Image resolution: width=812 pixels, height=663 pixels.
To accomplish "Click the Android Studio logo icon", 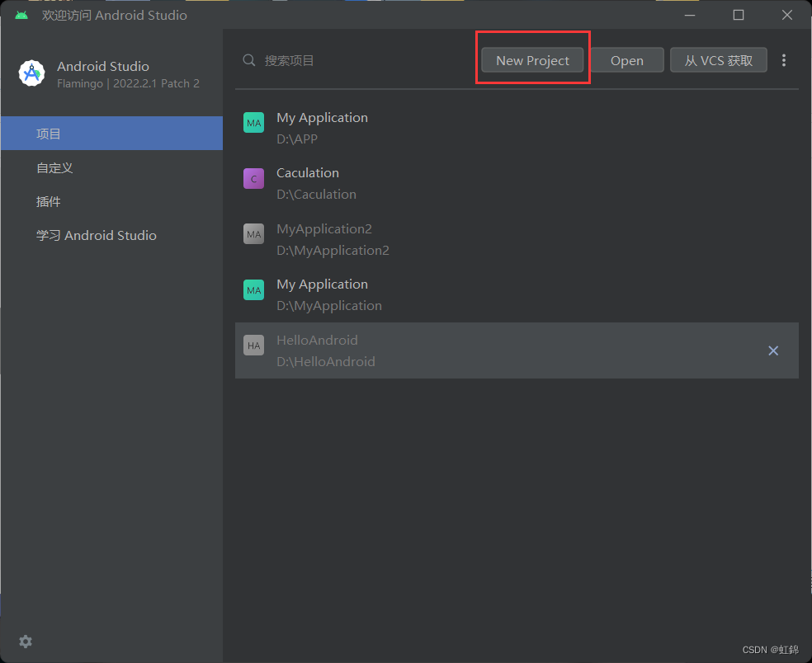I will coord(32,73).
